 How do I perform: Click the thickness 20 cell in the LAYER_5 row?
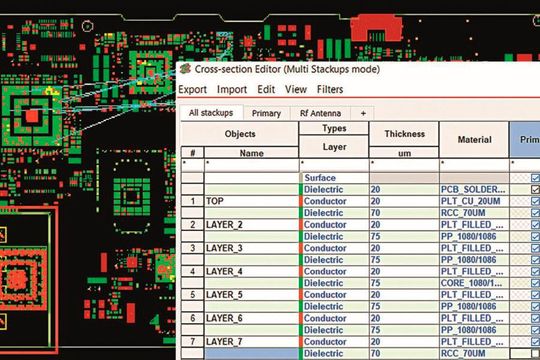(x=404, y=295)
